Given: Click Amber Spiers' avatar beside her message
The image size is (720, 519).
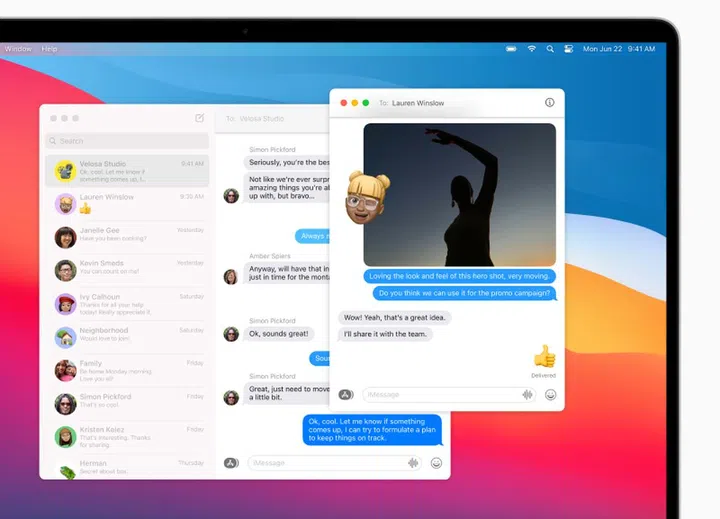Looking at the screenshot, I should coord(231,276).
